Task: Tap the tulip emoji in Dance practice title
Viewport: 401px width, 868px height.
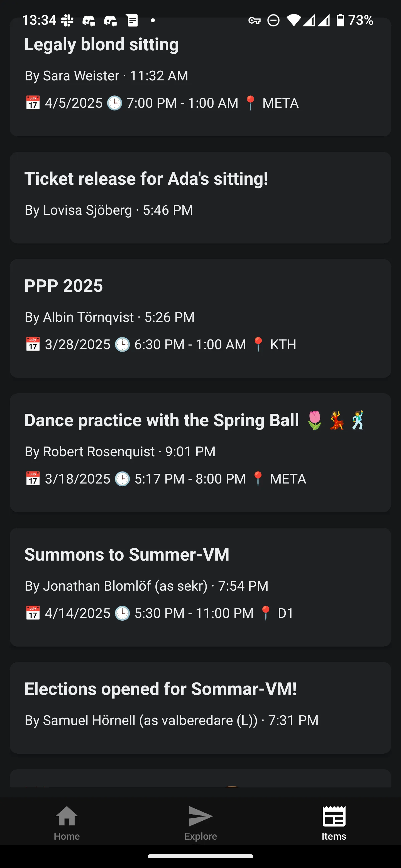Action: [315, 420]
